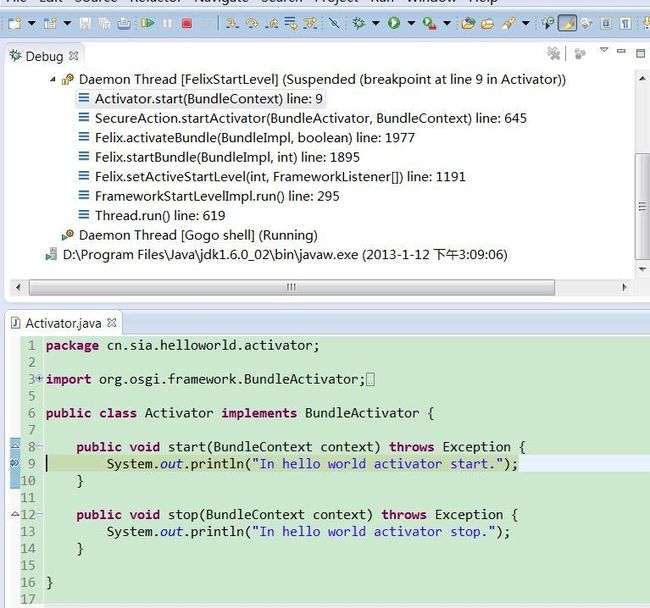Click the Print toolbar icon
Image resolution: width=650 pixels, height=608 pixels.
124,23
